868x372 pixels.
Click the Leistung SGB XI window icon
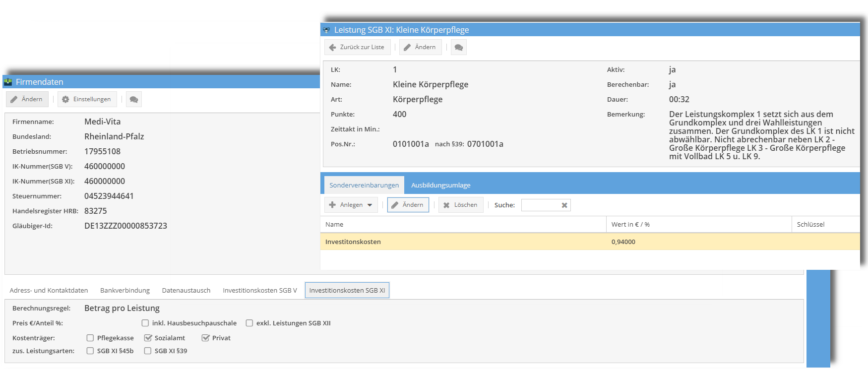click(326, 30)
